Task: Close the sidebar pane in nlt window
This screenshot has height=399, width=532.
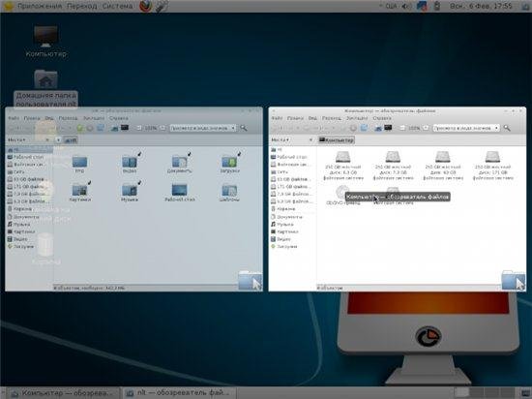Action: (47, 139)
